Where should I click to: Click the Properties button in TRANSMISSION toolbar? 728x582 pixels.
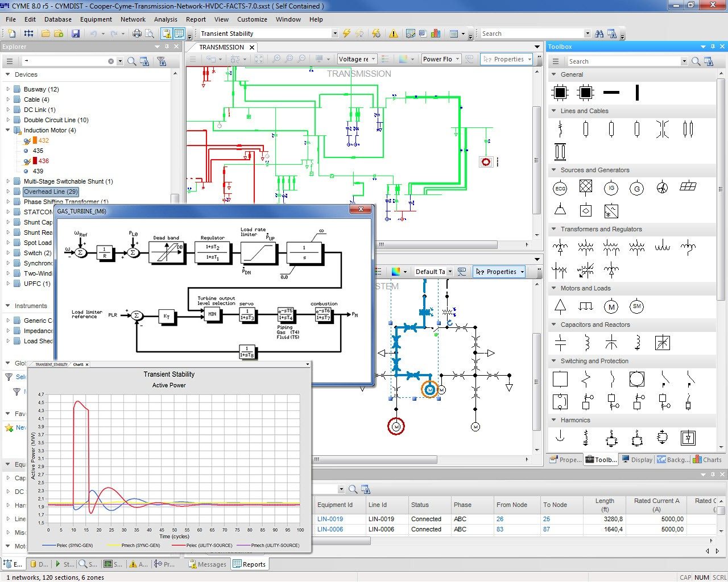(x=506, y=59)
